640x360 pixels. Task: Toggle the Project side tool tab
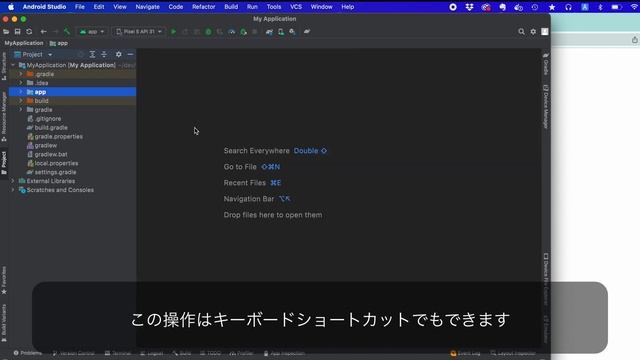point(4,162)
